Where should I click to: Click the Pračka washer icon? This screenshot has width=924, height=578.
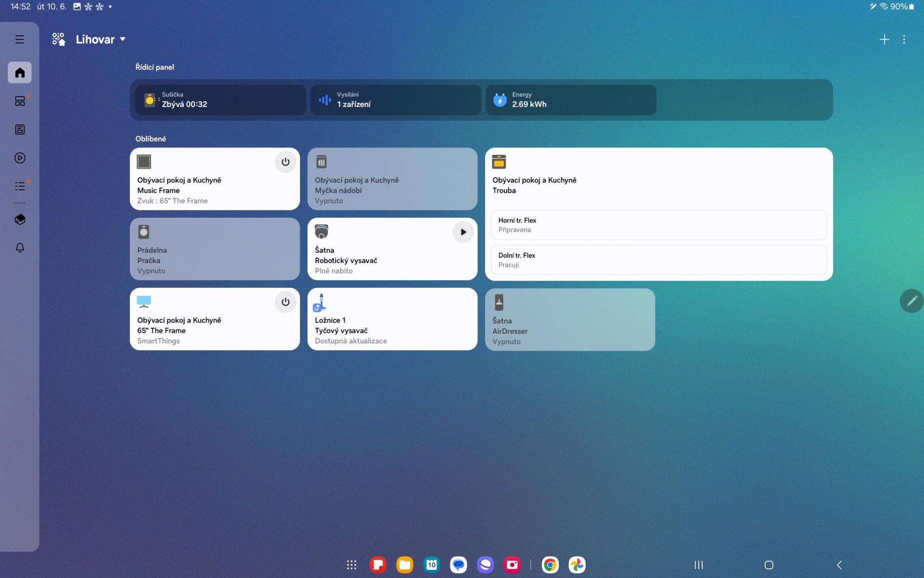143,232
